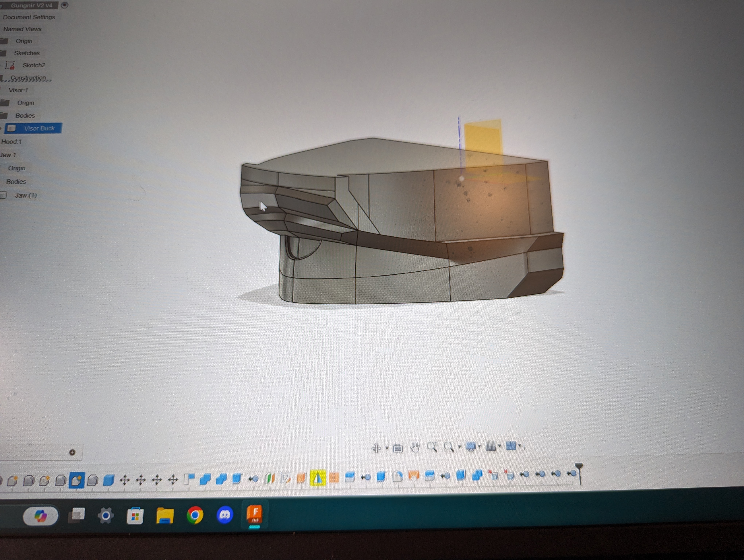Activate the Pan hand tool

[415, 447]
